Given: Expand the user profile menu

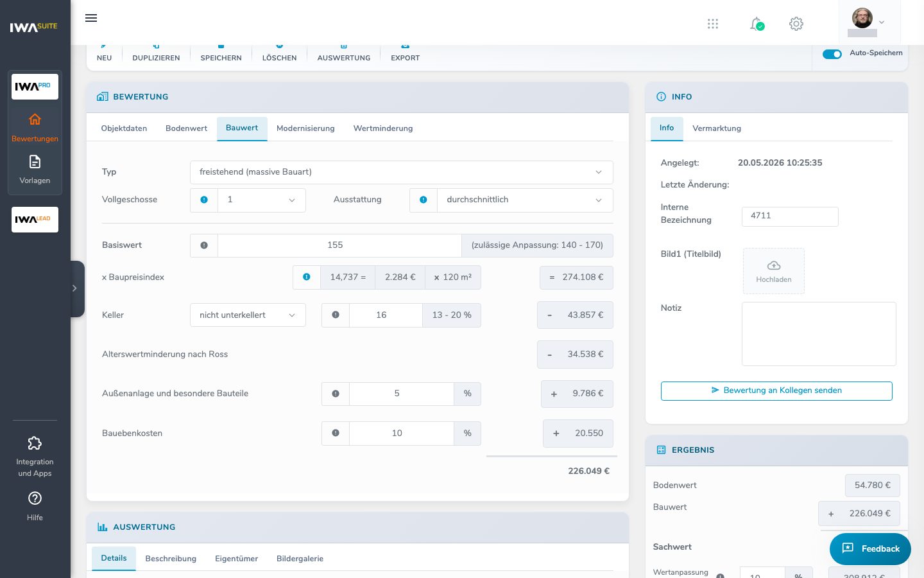Looking at the screenshot, I should tap(869, 22).
